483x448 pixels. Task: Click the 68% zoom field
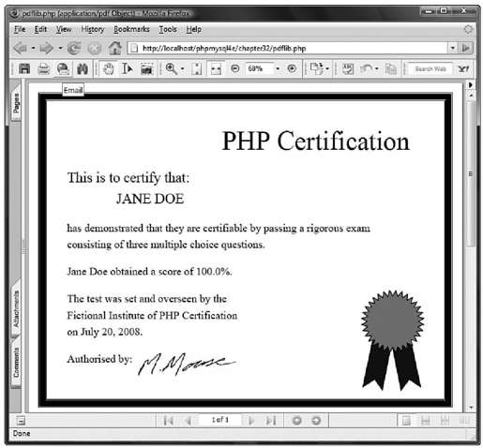click(x=258, y=68)
